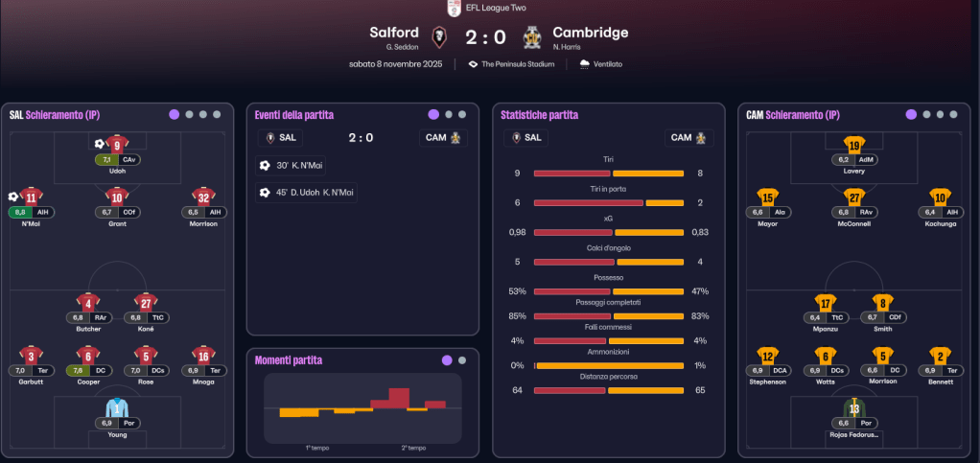980x463 pixels.
Task: Switch SAL Schieramento panel to second page dot
Action: (189, 115)
